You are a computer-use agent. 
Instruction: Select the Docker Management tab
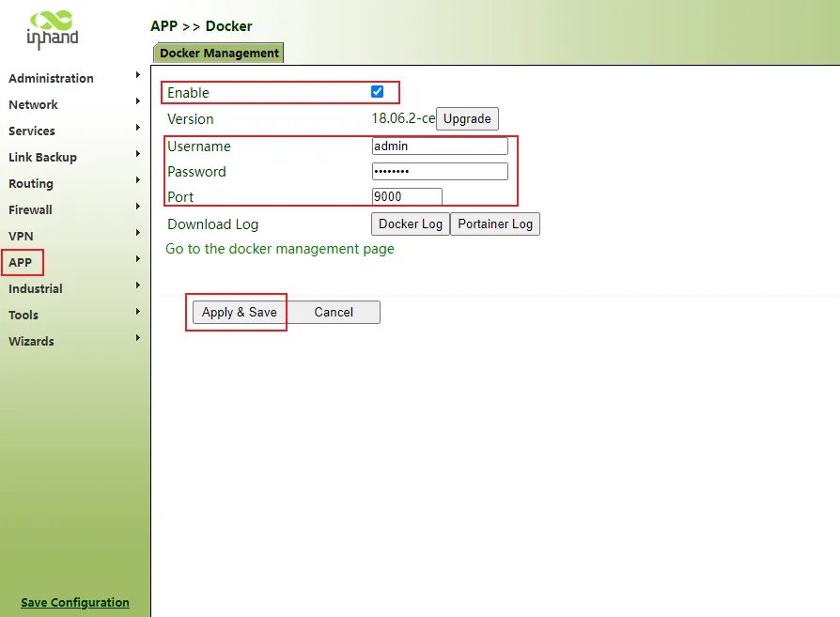coord(219,53)
